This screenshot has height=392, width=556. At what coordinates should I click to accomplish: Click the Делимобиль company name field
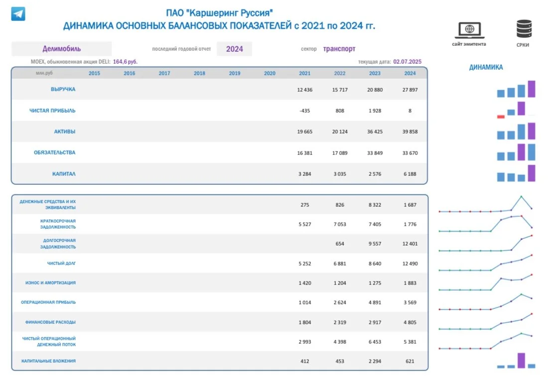point(61,49)
